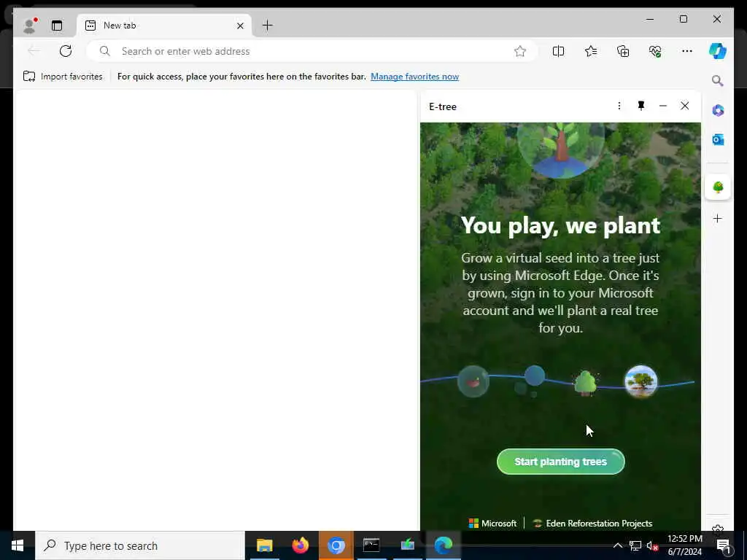Close the New tab tab

point(240,26)
